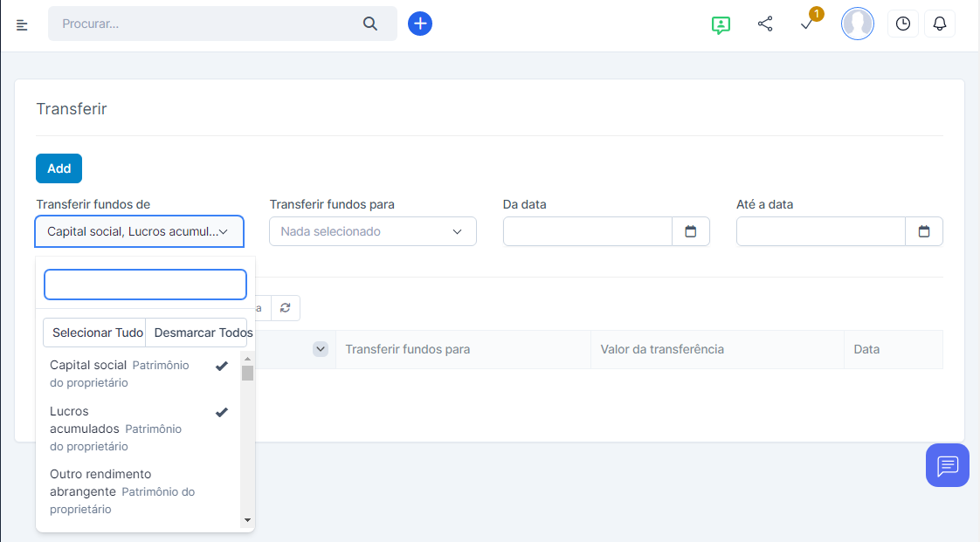Click the search magnifier icon
This screenshot has width=980, height=542.
point(370,24)
